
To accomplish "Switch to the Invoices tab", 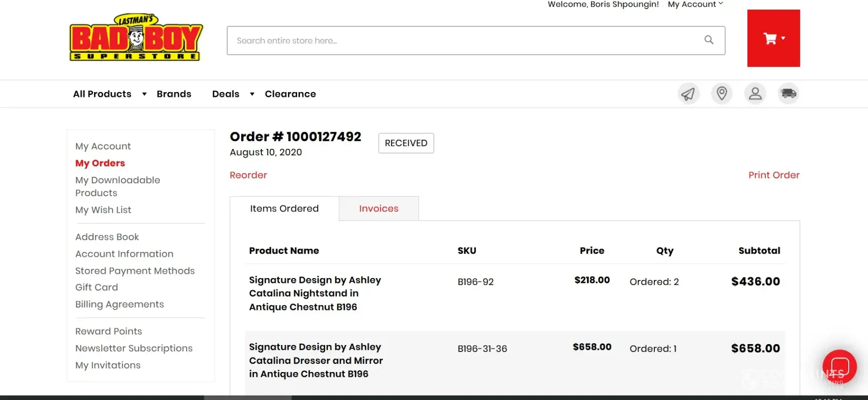I will 379,209.
